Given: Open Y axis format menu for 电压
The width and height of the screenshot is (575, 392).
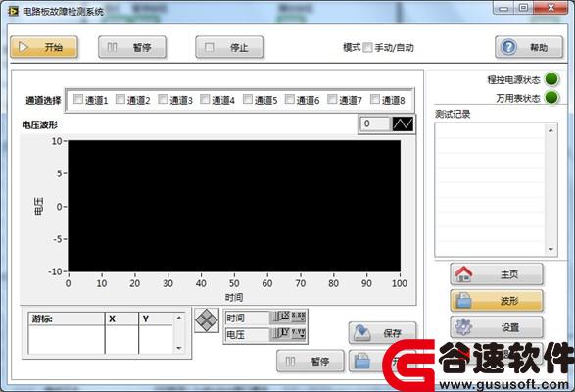Looking at the screenshot, I should click(298, 333).
